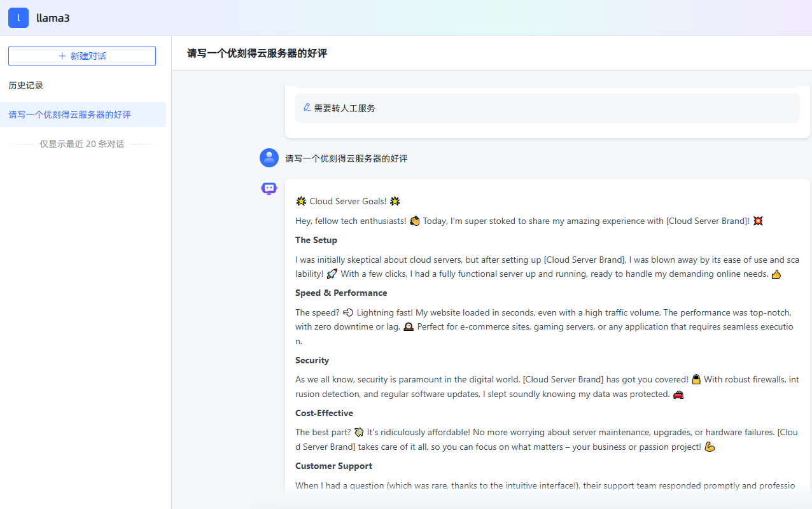Click the pencil icon beside 需要转人工服务
Screen dimensions: 812x509
coord(306,108)
